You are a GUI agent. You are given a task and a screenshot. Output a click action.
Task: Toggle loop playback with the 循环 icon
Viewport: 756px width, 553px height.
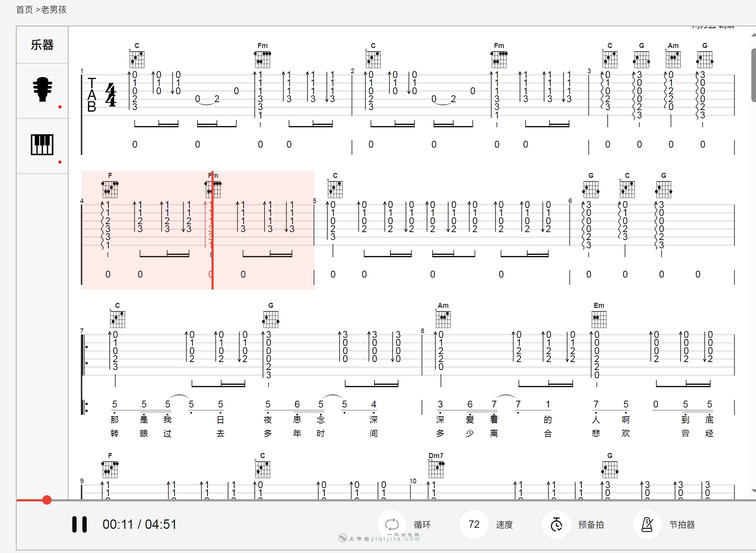tap(392, 524)
